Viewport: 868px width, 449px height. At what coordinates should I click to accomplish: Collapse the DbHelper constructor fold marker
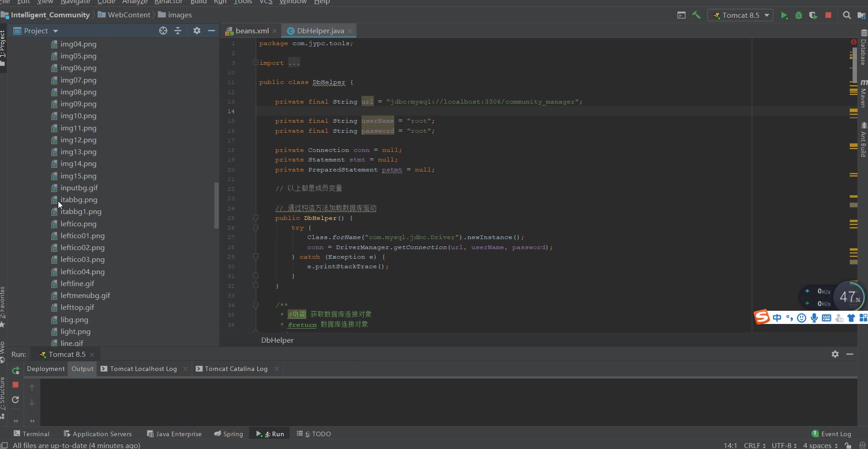(x=256, y=218)
